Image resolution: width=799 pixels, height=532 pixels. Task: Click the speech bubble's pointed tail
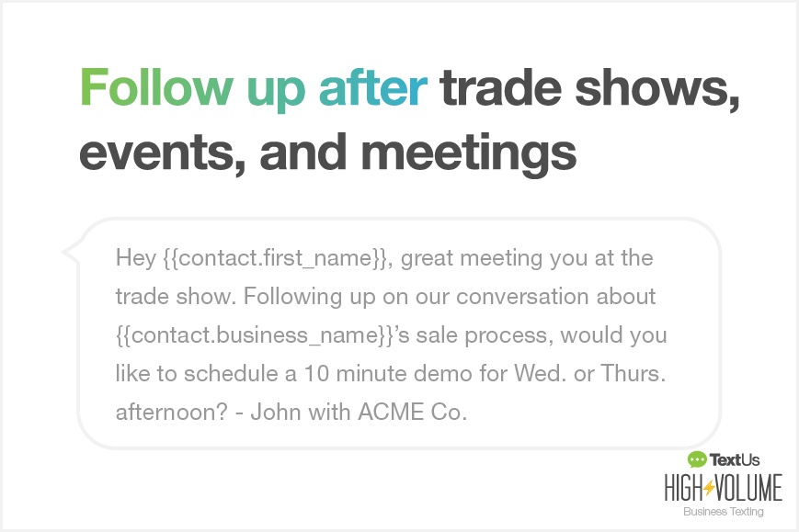click(70, 252)
